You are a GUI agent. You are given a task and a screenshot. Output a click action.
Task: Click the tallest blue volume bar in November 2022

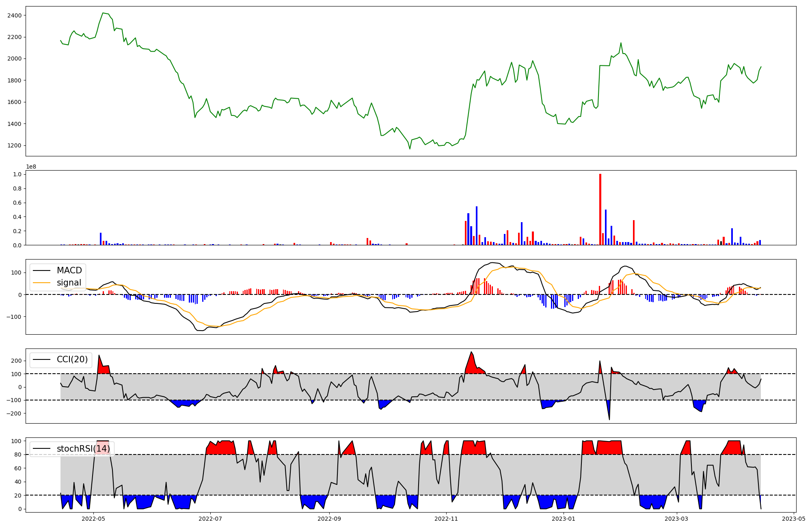tap(477, 225)
